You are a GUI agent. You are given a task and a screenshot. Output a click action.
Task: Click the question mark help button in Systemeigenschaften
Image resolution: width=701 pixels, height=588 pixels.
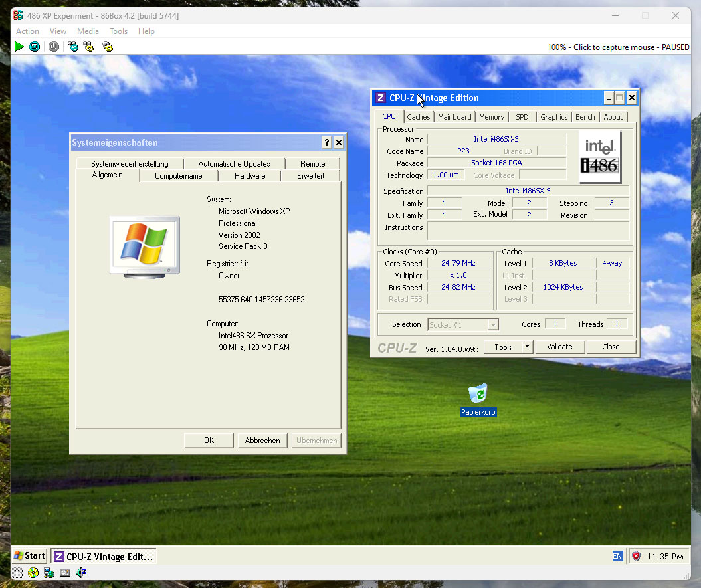coord(327,142)
